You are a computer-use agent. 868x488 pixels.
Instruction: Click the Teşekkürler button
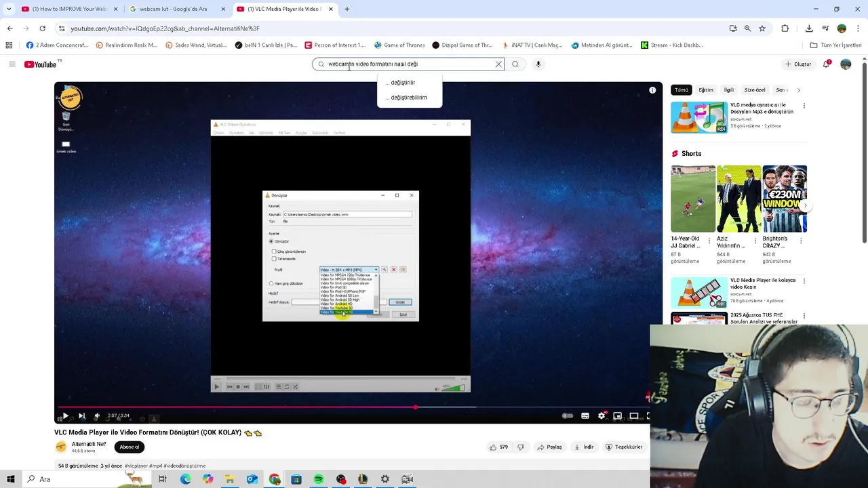point(624,447)
